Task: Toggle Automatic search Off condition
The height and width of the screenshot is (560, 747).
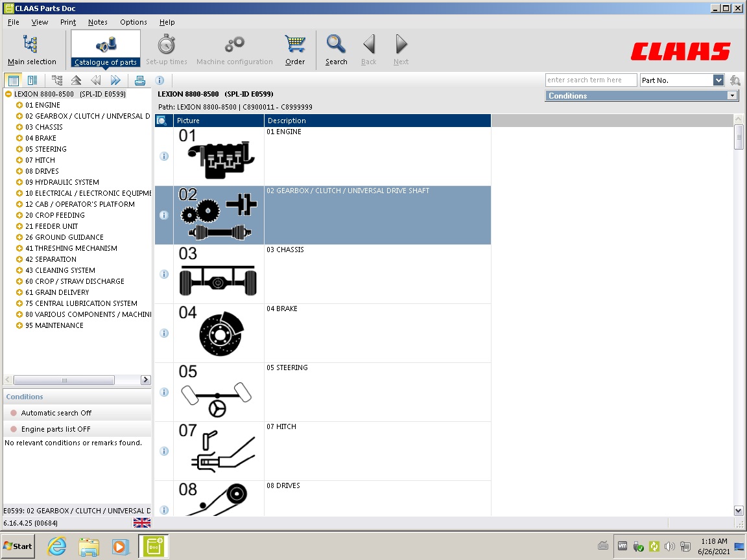Action: coord(56,413)
